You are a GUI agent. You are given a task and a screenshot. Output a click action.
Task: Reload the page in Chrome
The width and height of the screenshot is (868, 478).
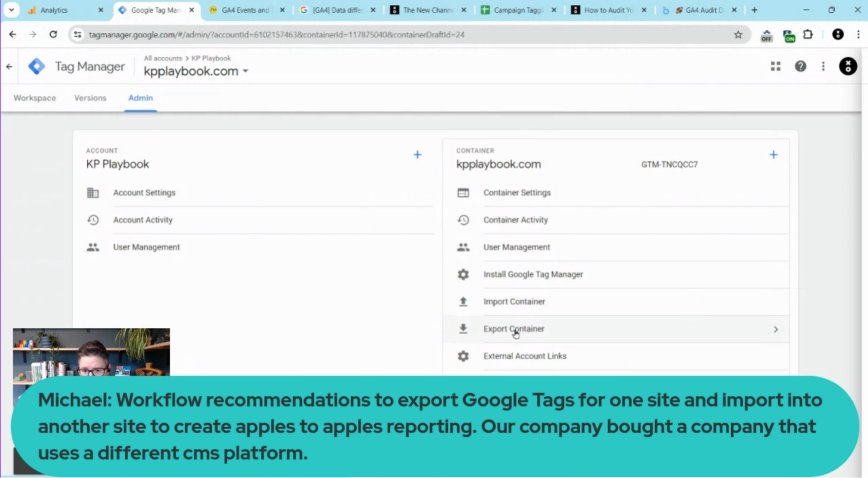(x=53, y=34)
